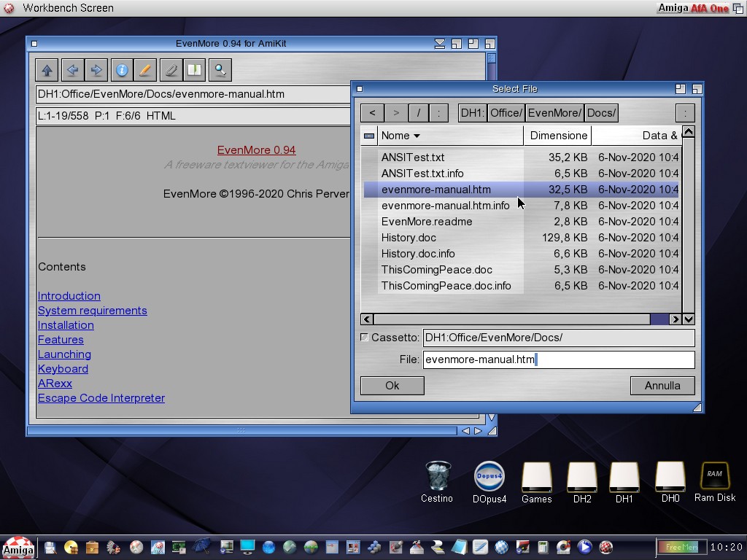Viewport: 747px width, 560px height.
Task: Open the Introduction link in contents
Action: click(69, 296)
